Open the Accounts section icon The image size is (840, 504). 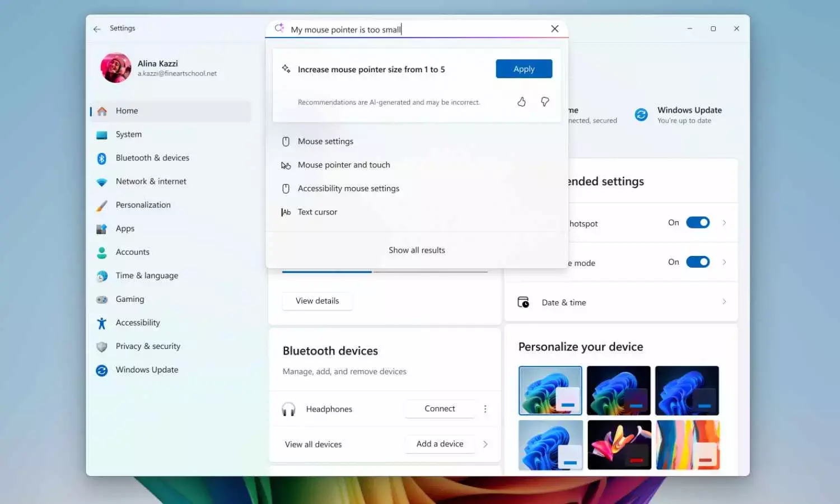(x=101, y=252)
